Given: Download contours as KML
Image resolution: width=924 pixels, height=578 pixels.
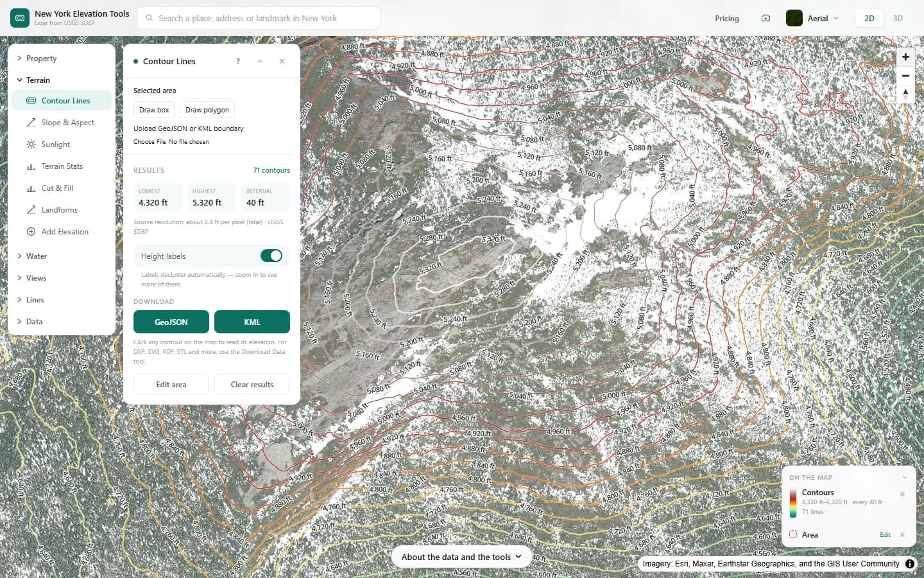Looking at the screenshot, I should 252,322.
